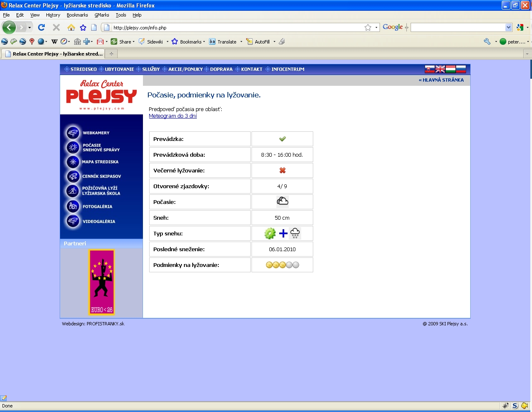Go to Hlavná stránka link
532x412 pixels.
[441, 80]
